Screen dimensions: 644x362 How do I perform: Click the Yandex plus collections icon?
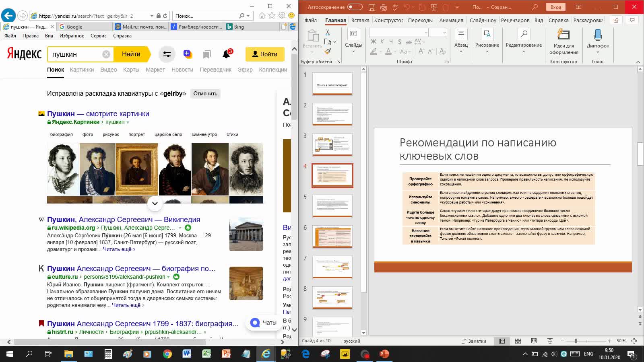click(187, 54)
